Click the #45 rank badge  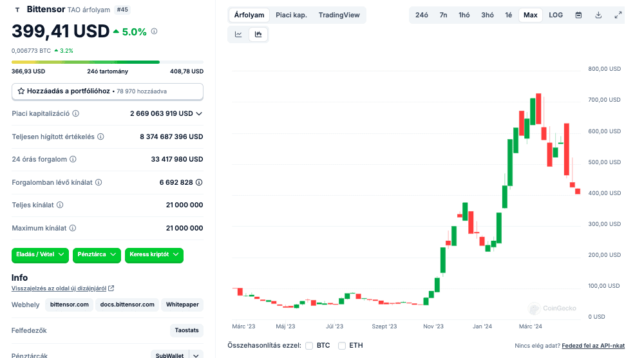click(x=122, y=10)
